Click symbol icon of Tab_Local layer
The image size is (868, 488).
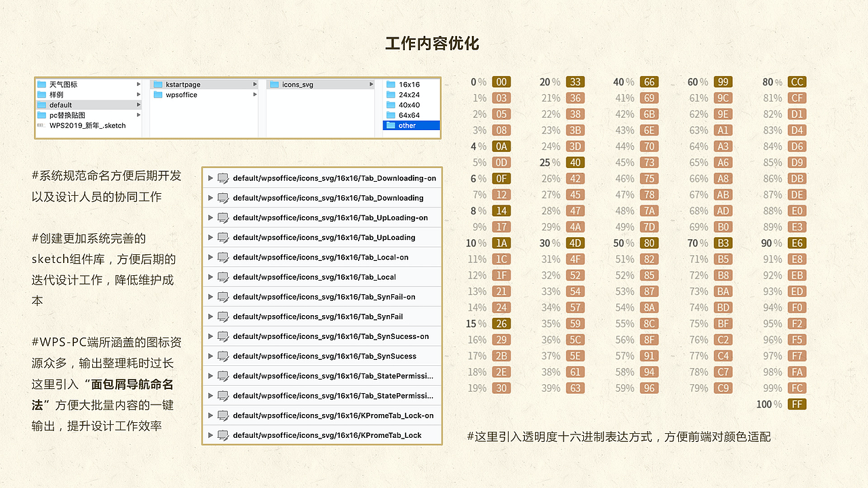222,277
